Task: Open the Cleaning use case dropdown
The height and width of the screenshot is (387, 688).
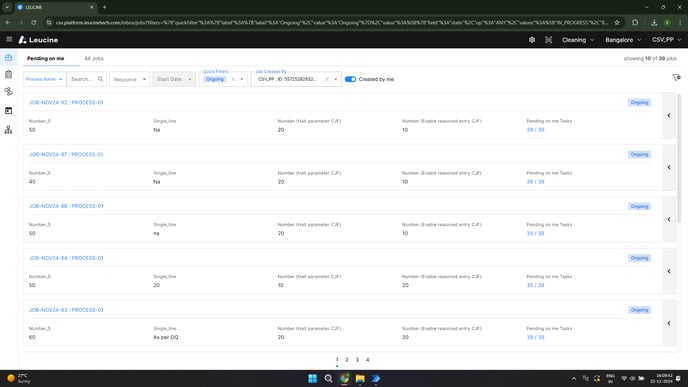Action: 578,40
